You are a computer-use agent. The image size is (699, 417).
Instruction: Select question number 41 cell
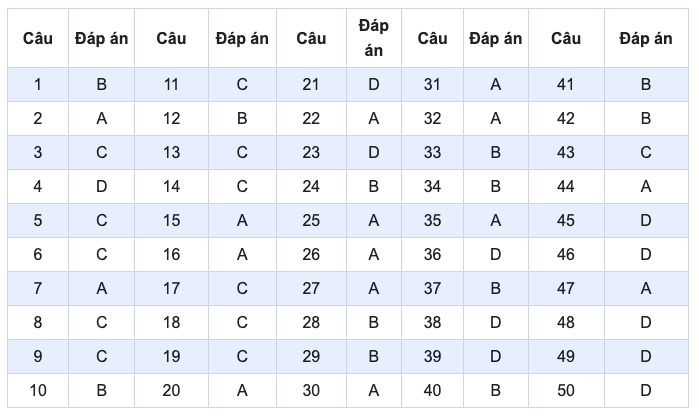(x=566, y=85)
